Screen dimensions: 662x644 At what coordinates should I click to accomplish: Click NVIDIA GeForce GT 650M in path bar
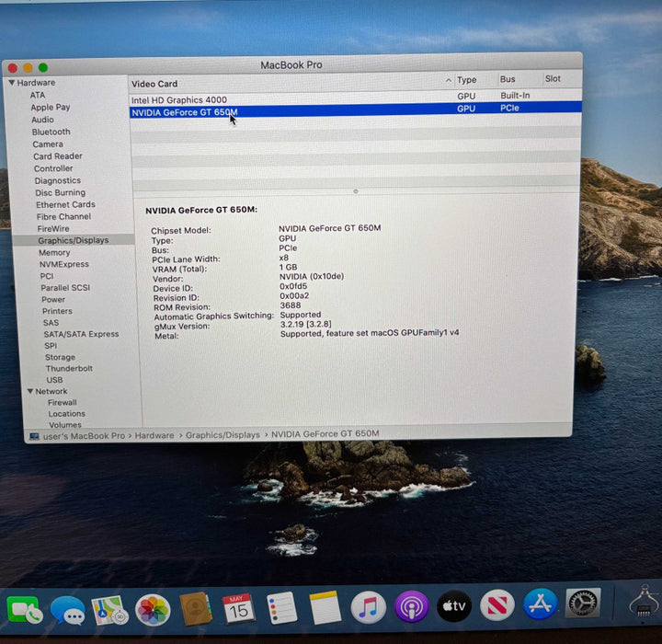325,433
